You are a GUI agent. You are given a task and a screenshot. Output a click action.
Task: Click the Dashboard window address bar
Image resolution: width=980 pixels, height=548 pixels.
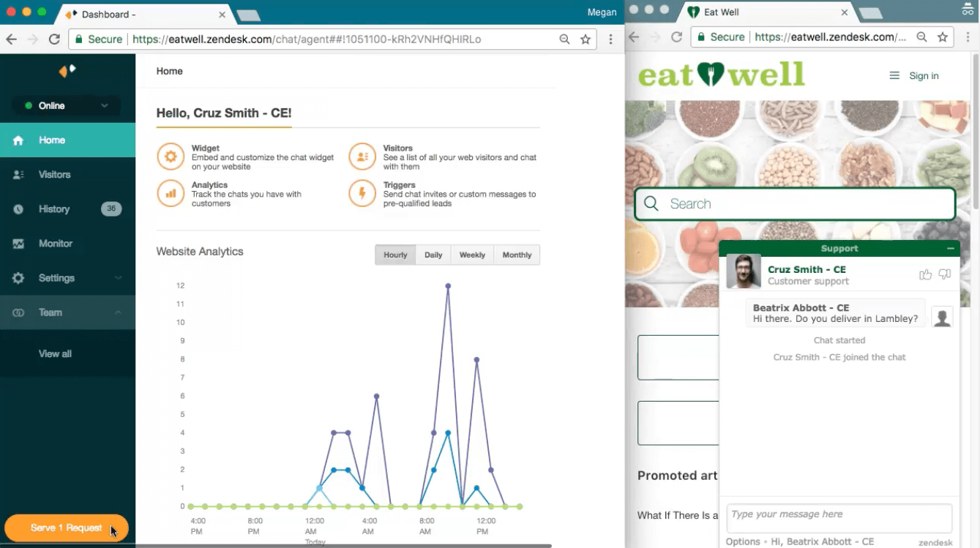[x=332, y=40]
